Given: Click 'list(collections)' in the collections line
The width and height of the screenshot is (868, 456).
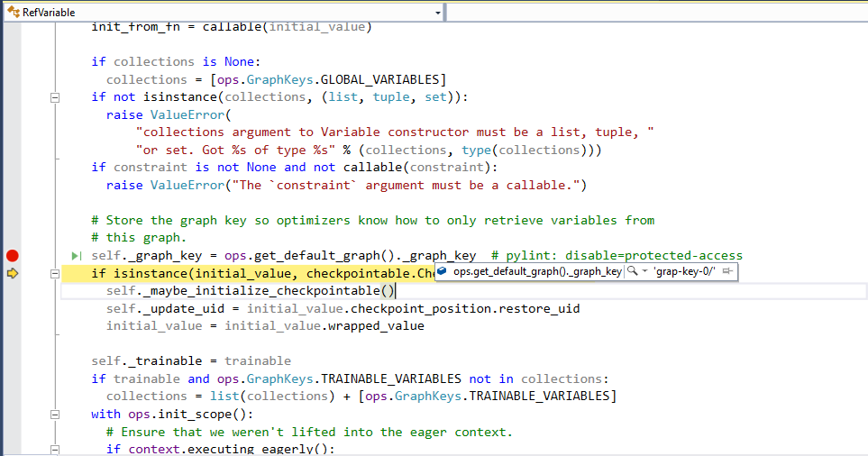Looking at the screenshot, I should (x=272, y=397).
